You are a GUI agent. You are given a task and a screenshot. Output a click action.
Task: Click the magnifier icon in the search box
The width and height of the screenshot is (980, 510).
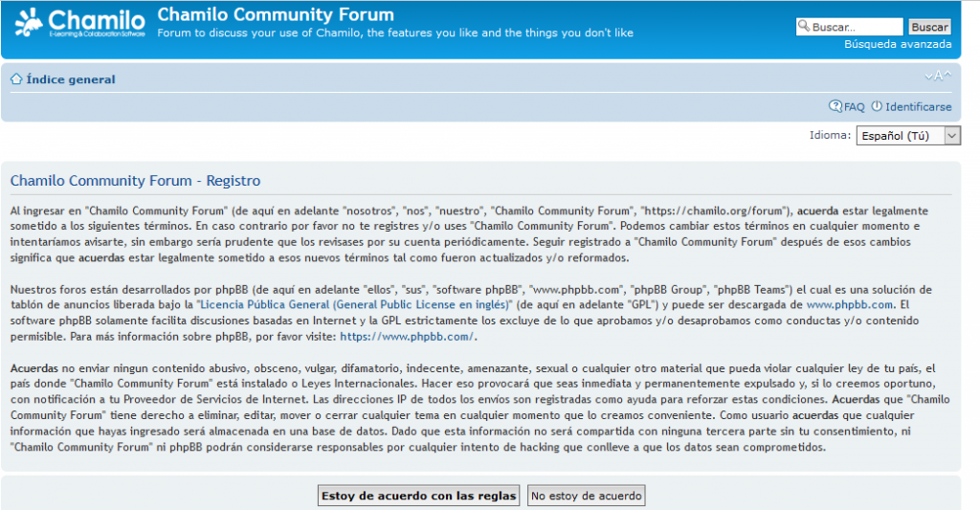(x=804, y=26)
